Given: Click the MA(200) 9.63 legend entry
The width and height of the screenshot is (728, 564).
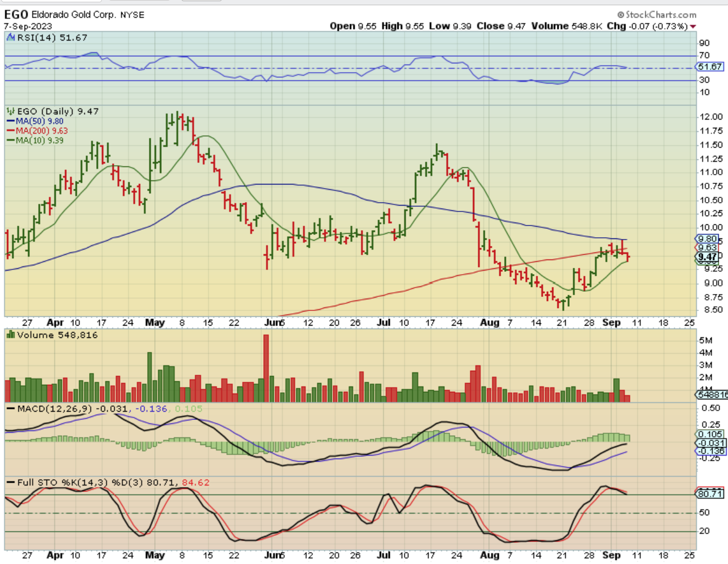Looking at the screenshot, I should [x=37, y=131].
